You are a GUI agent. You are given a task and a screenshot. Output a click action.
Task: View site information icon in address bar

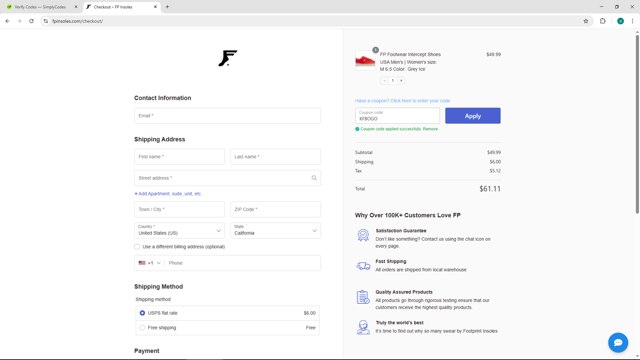[46, 21]
